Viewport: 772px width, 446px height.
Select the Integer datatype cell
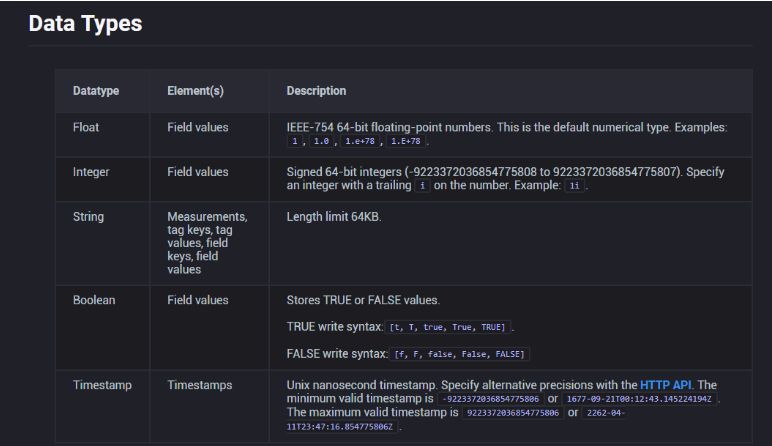click(91, 172)
